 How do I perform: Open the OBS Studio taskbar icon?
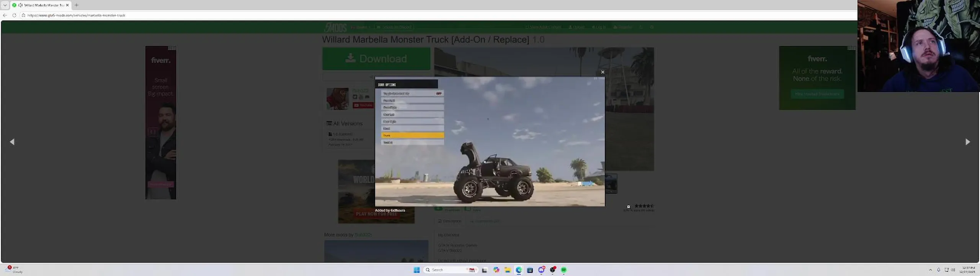552,270
